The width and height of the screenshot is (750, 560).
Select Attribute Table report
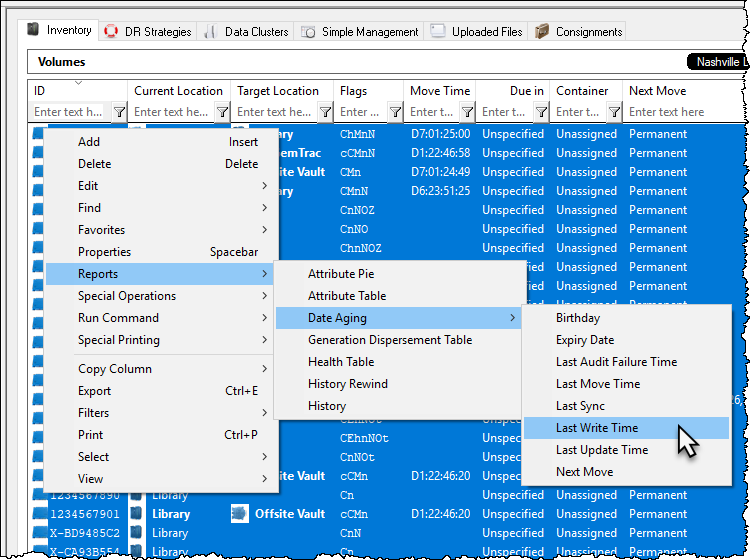(398, 296)
